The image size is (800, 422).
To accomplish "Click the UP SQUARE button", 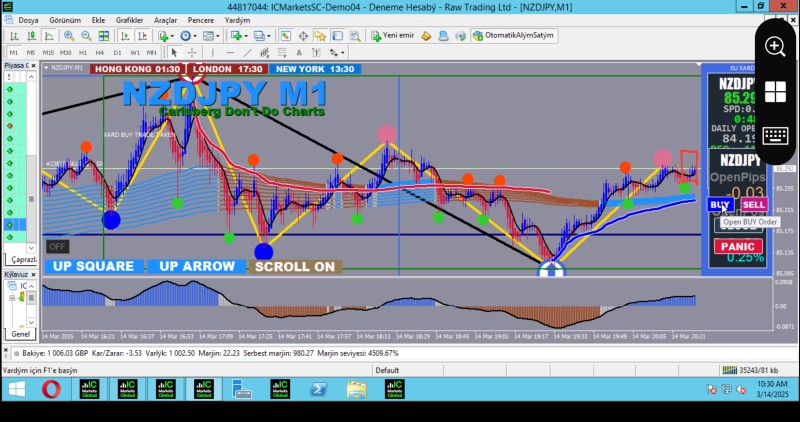I will (x=94, y=266).
